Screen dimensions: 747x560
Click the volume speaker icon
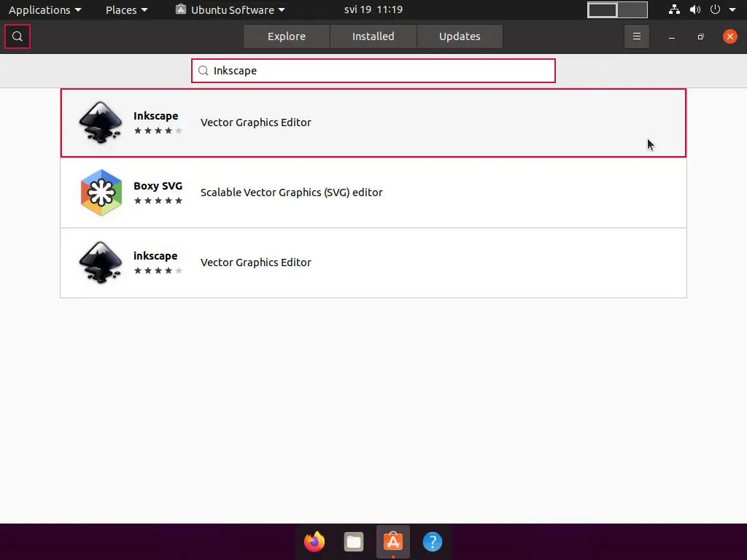695,9
